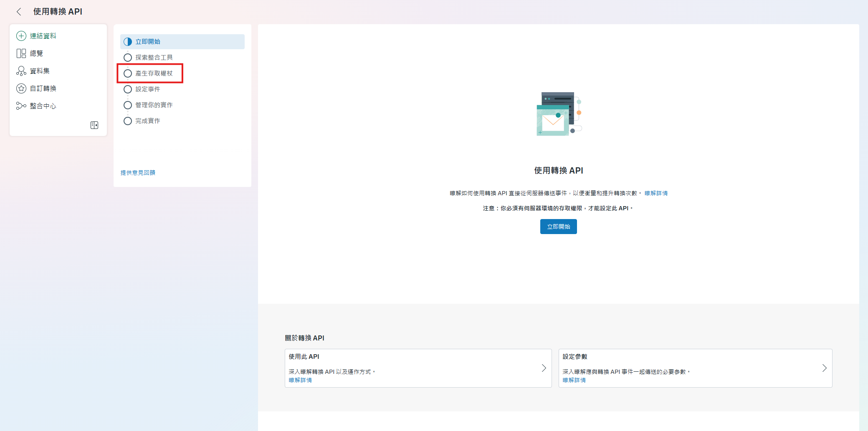868x431 pixels.
Task: Open the 整合中心 icon in sidebar
Action: point(21,106)
